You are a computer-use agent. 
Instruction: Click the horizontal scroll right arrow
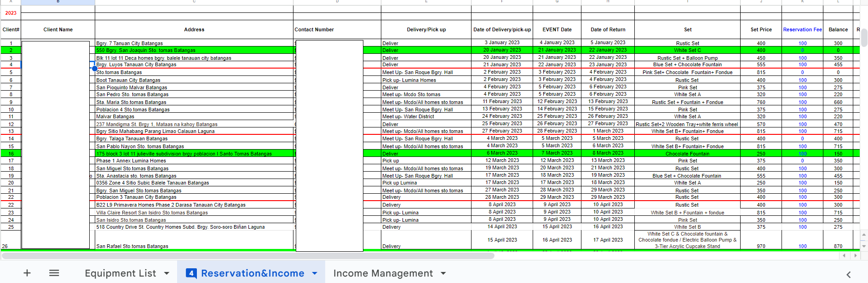[855, 255]
